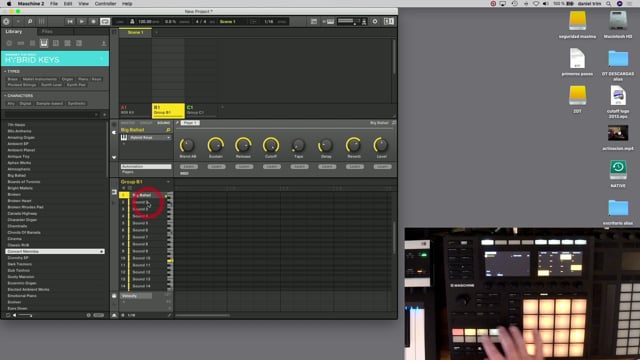Add a new scene with the plus button

(156, 32)
